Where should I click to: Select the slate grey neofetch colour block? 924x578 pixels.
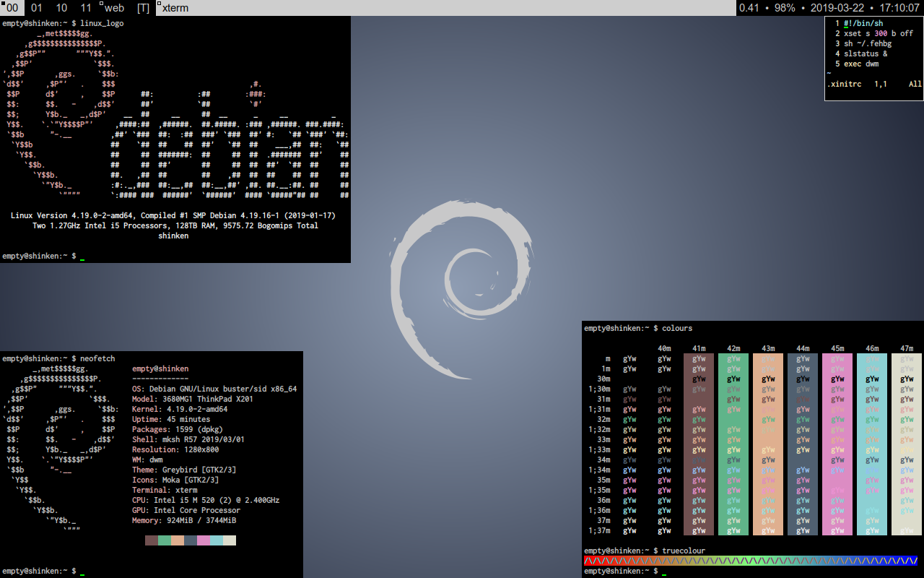pyautogui.click(x=191, y=540)
